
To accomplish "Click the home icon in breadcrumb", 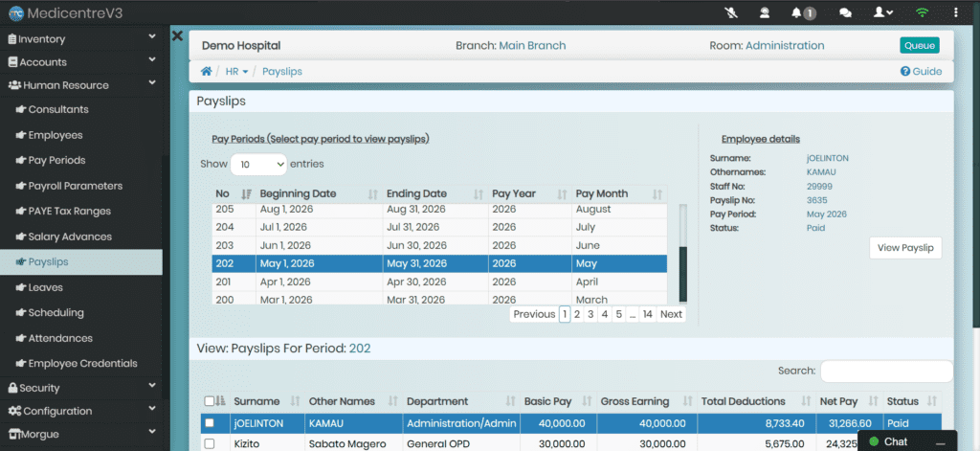I will tap(207, 71).
